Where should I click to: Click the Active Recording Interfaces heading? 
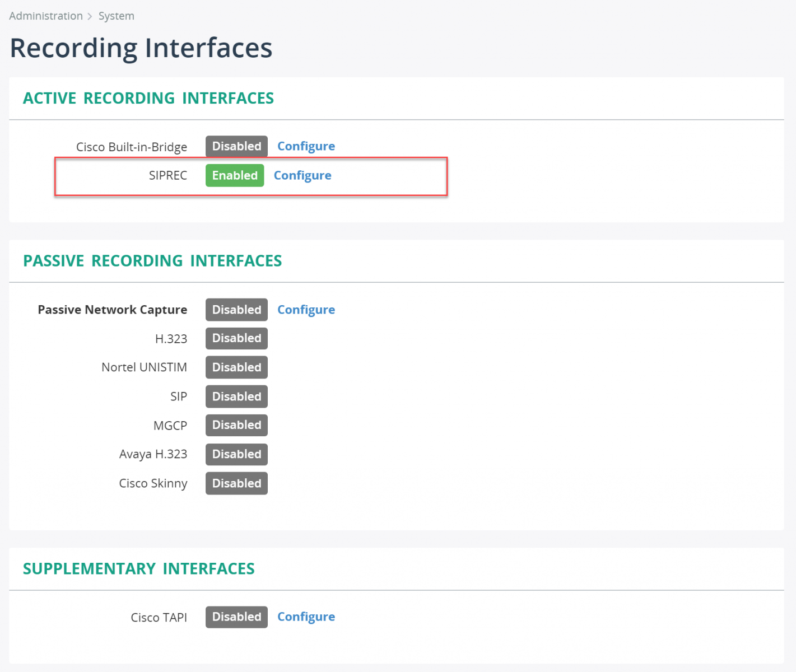click(148, 98)
